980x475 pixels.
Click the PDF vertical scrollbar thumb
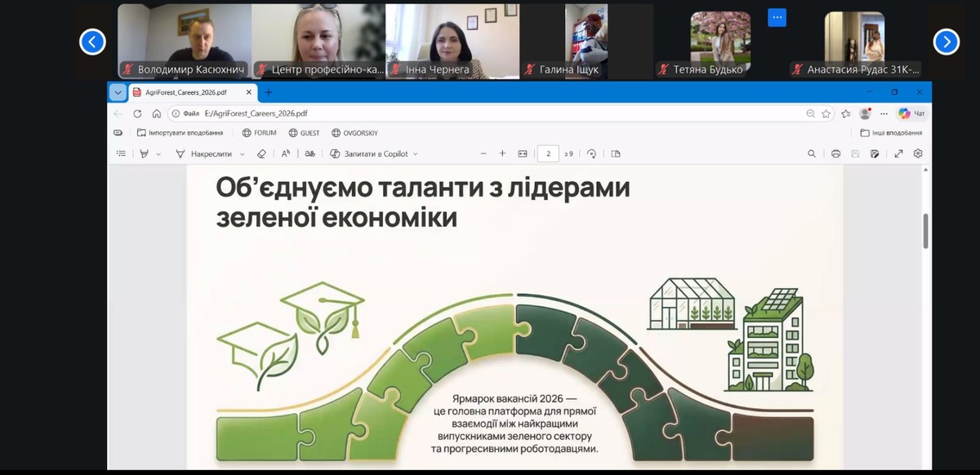925,230
